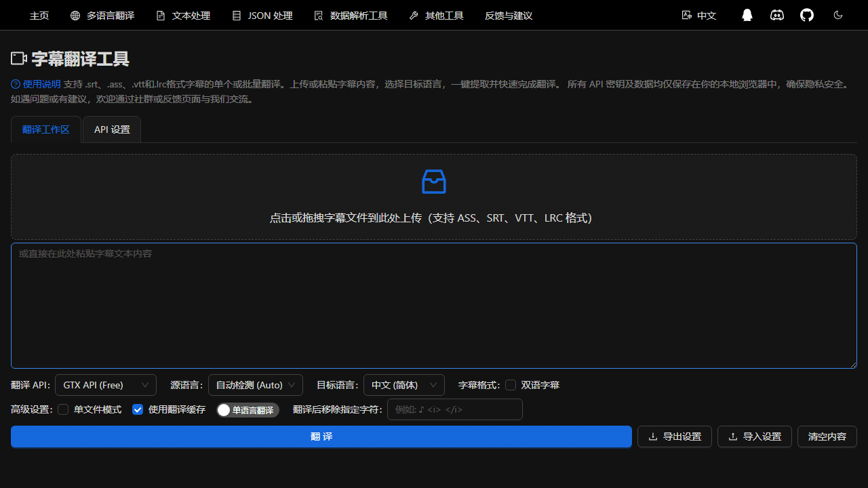Click the question mark icon beside 使用说明
The width and height of the screenshot is (868, 488).
16,84
